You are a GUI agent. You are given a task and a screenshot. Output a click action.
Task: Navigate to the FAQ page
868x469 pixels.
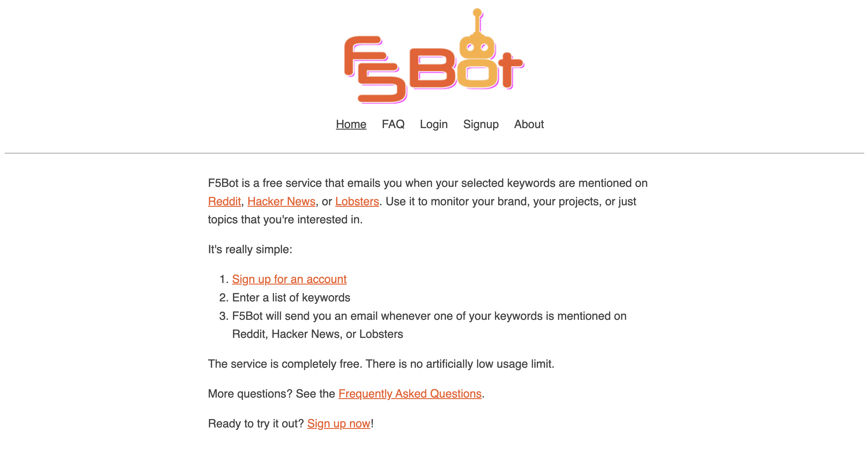(393, 124)
